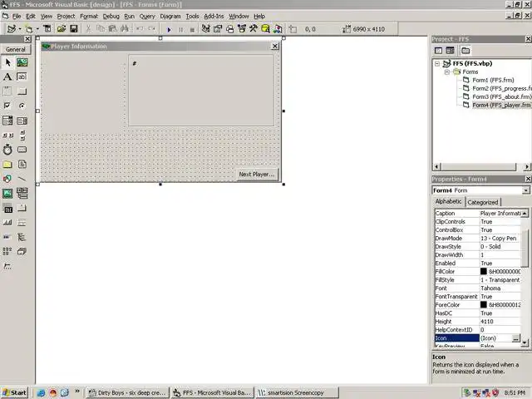Select the DirListBox folder tool

coord(7,165)
